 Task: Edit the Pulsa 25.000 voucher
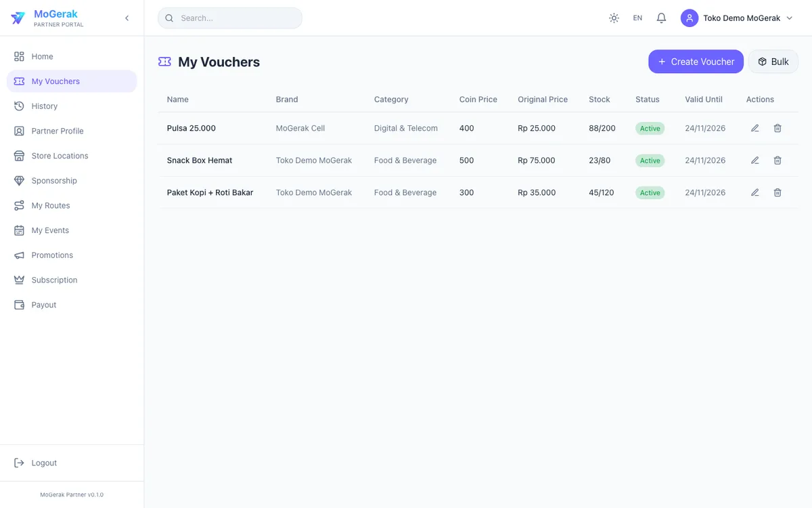(x=755, y=128)
